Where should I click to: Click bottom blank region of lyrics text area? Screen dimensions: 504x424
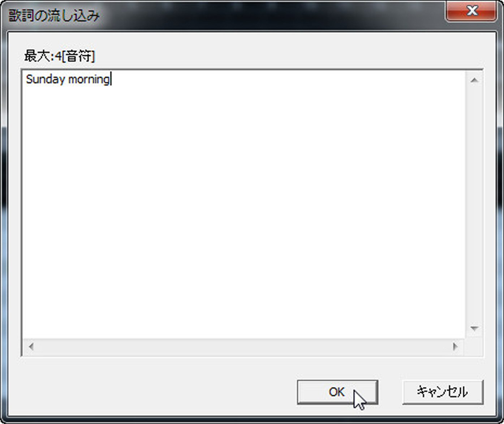(244, 307)
